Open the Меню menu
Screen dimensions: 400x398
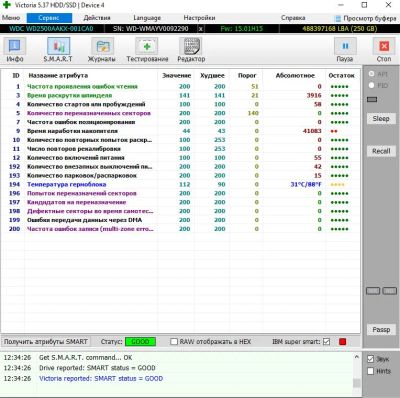pyautogui.click(x=11, y=18)
